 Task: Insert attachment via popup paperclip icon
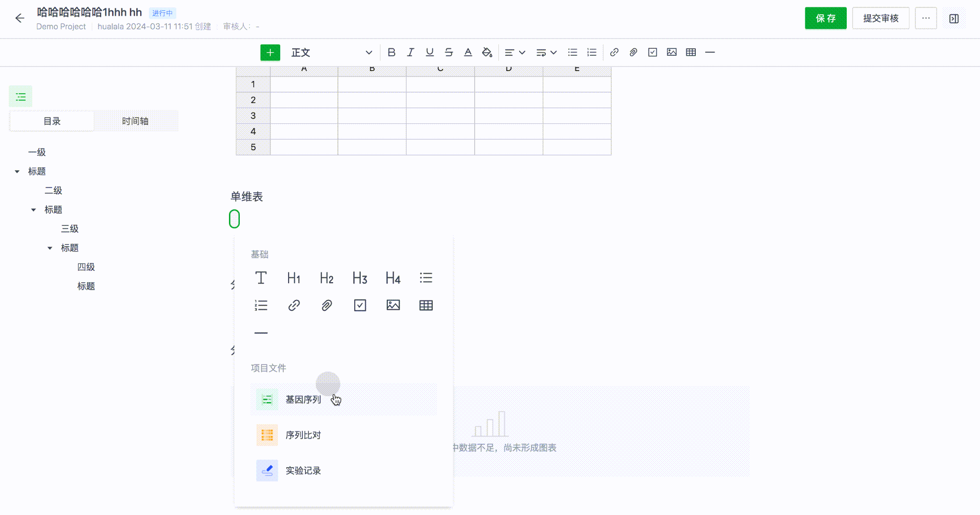327,305
